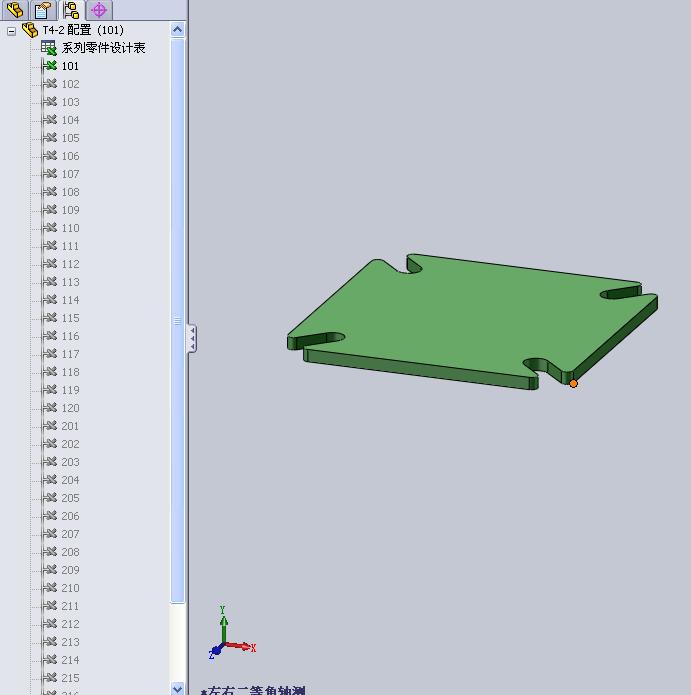Select configuration 209 text
This screenshot has width=691, height=695.
click(x=70, y=570)
